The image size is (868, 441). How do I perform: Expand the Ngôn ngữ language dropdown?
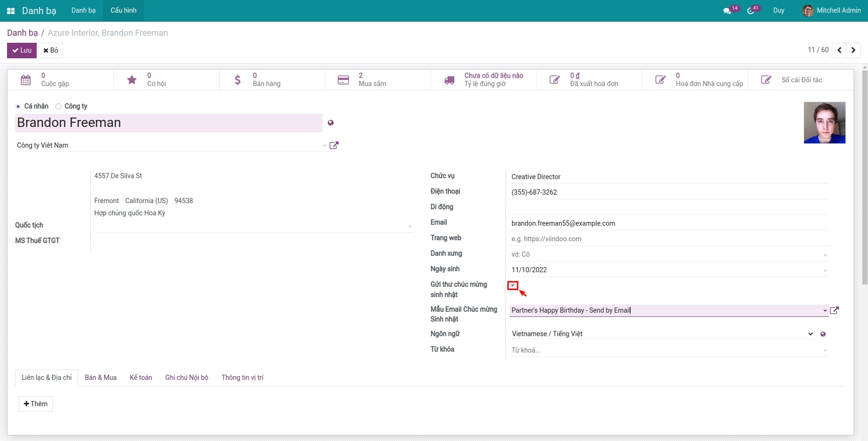[810, 334]
